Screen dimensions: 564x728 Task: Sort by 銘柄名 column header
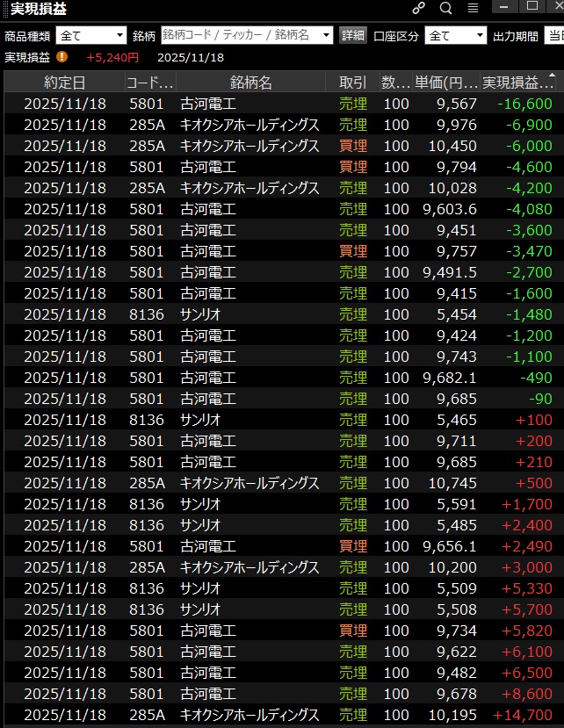tap(250, 83)
